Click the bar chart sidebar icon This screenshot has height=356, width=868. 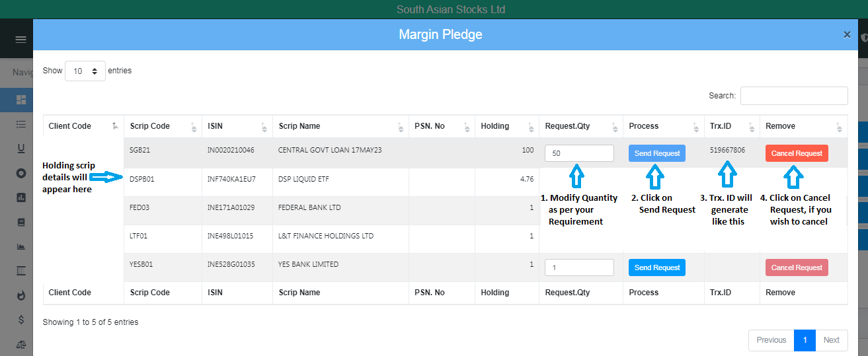tap(21, 197)
